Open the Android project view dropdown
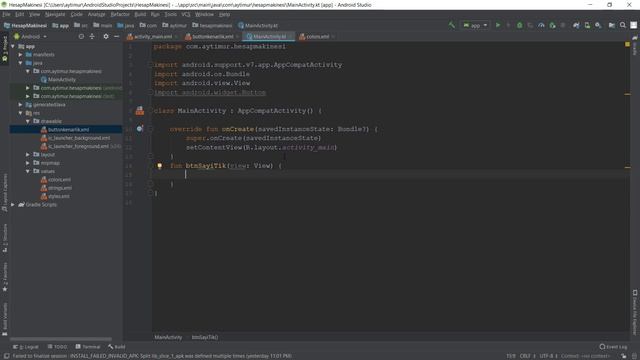The width and height of the screenshot is (640, 360). coord(31,37)
